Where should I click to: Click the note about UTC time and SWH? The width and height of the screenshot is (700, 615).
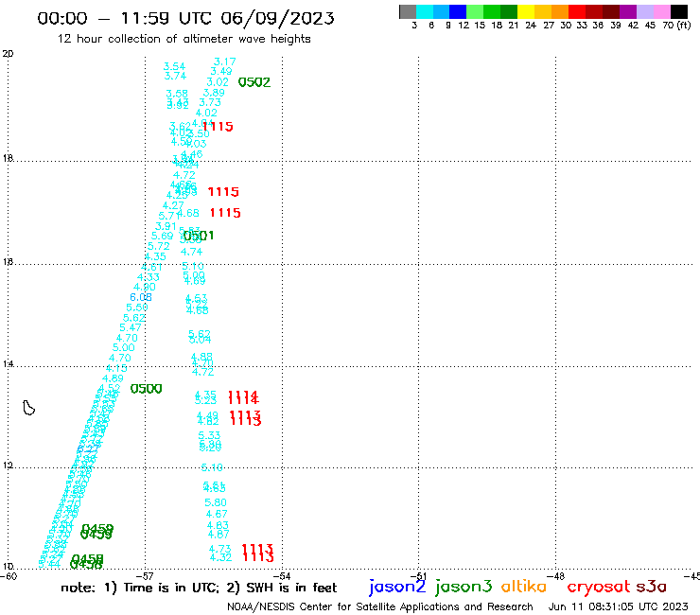point(199,588)
